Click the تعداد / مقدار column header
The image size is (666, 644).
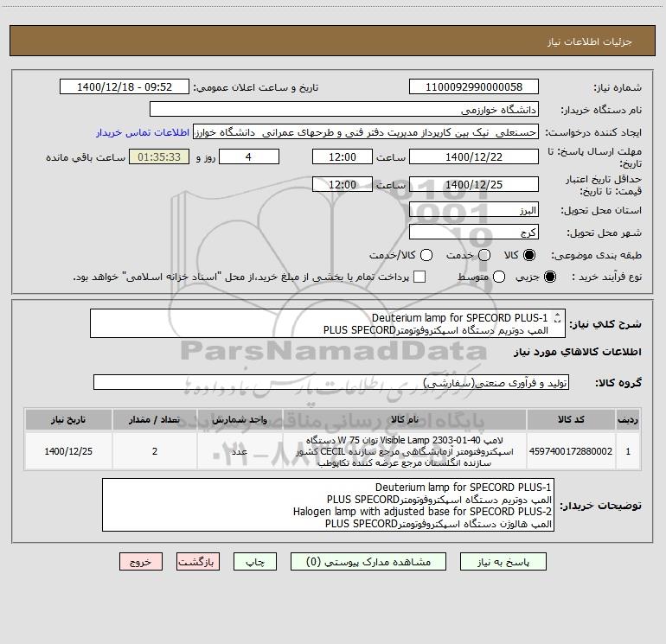[x=155, y=419]
